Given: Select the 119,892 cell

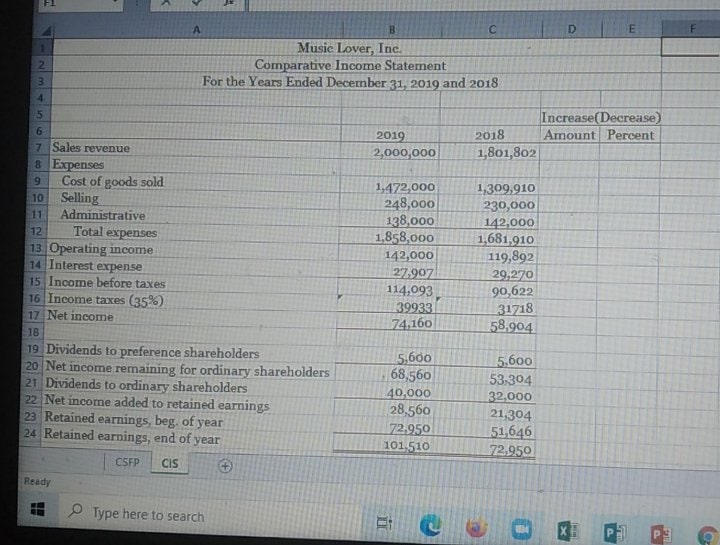Looking at the screenshot, I should click(510, 256).
